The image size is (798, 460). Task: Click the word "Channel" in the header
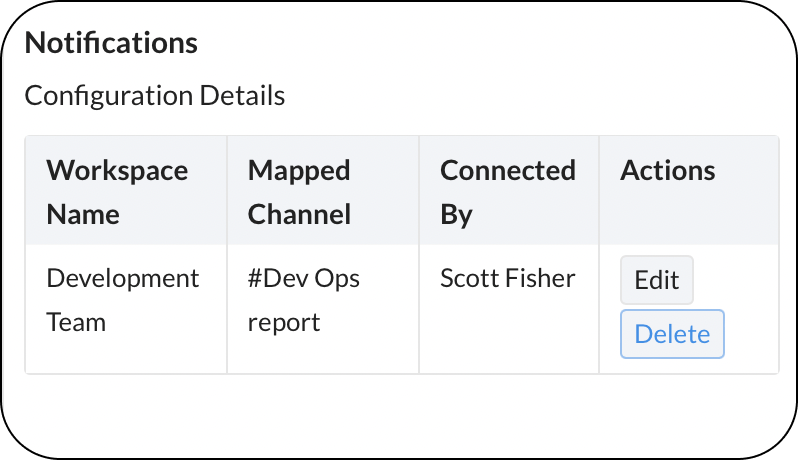pos(299,214)
